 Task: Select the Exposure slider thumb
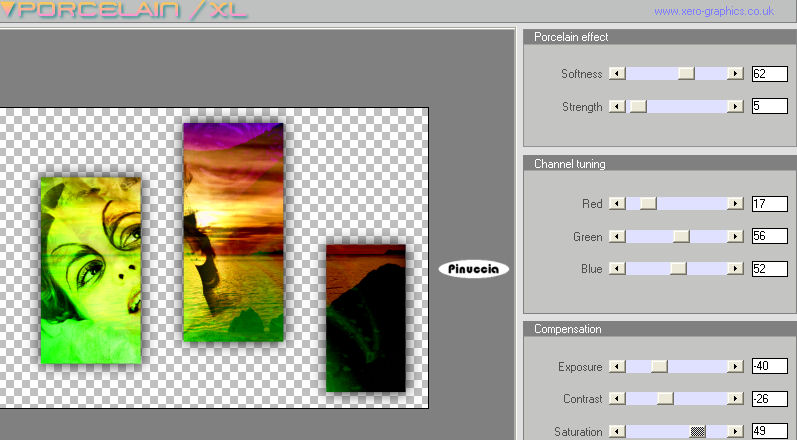point(659,366)
